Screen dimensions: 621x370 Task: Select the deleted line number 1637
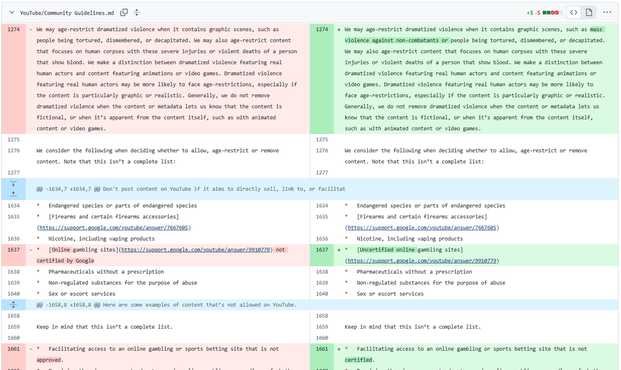coord(13,250)
